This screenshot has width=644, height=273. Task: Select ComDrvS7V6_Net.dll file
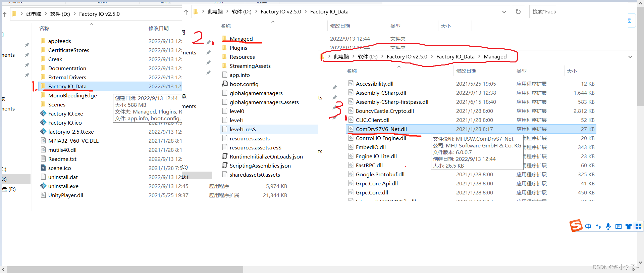(x=381, y=129)
